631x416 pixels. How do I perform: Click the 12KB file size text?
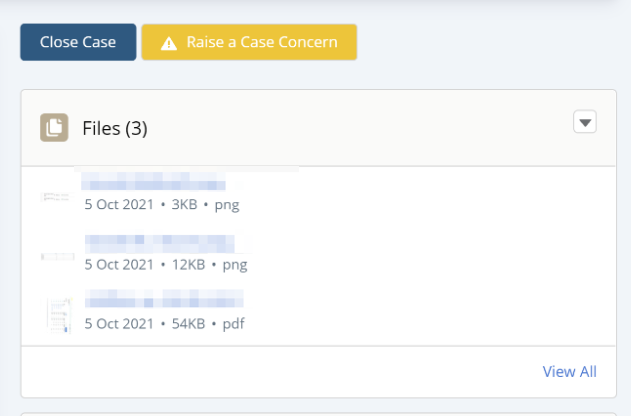[188, 265]
